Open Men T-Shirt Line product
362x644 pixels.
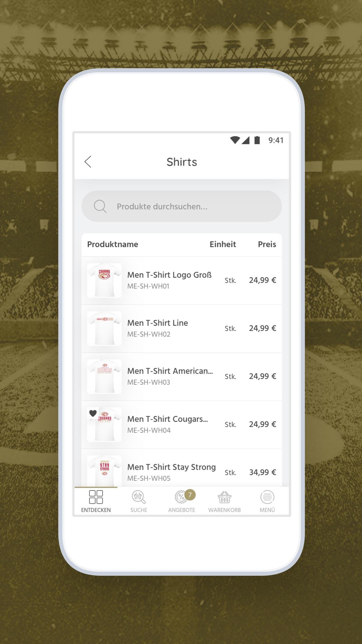click(182, 329)
